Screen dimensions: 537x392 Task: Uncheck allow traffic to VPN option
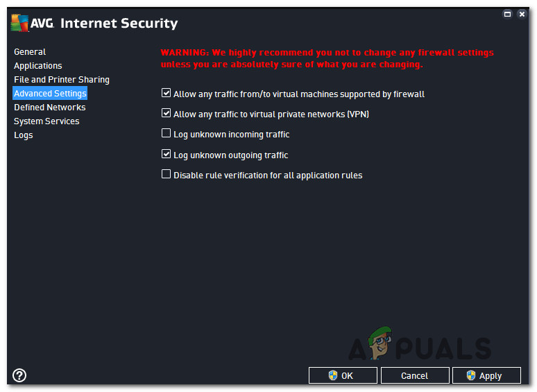[166, 113]
